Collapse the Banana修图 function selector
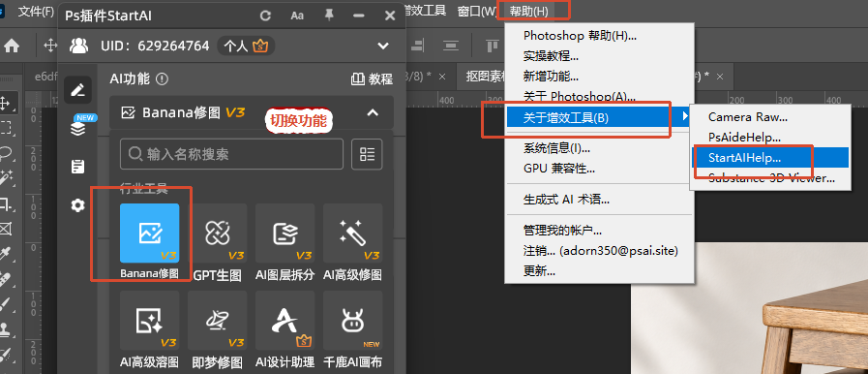Viewport: 868px width, 374px height. point(374,112)
